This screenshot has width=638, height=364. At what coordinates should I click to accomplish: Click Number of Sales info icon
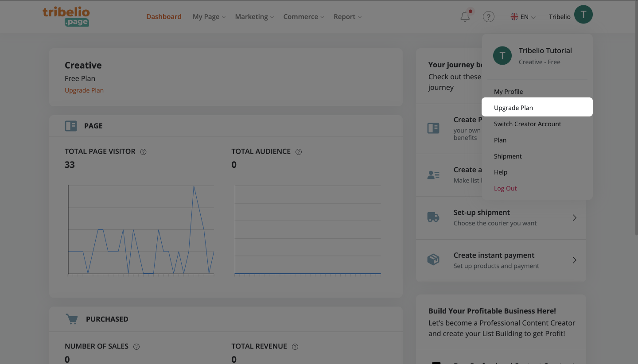coord(136,347)
